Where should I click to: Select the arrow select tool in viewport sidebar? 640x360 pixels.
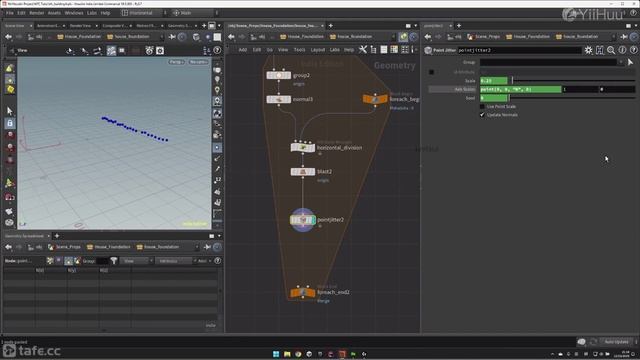coord(10,111)
